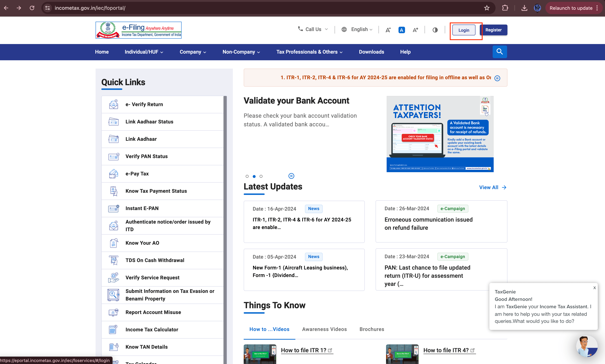Click the Link Aadhaar Status icon
Image resolution: width=605 pixels, height=364 pixels.
(114, 121)
